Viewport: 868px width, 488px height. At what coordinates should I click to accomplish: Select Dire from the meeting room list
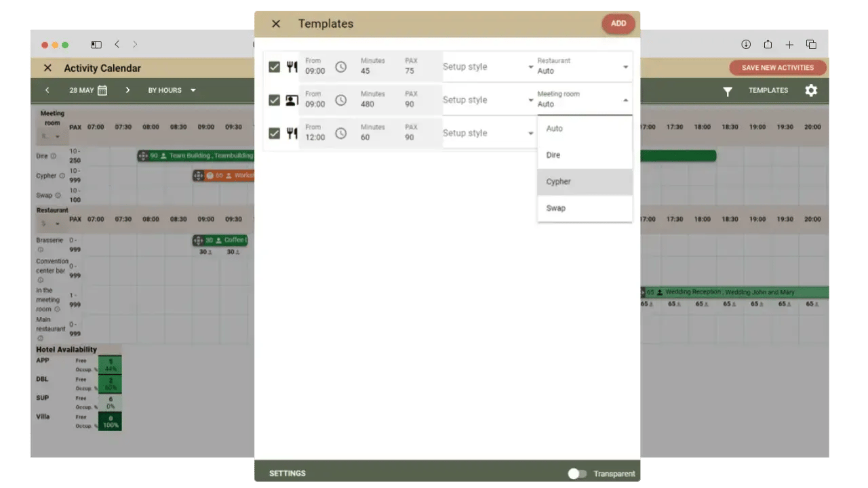tap(585, 155)
